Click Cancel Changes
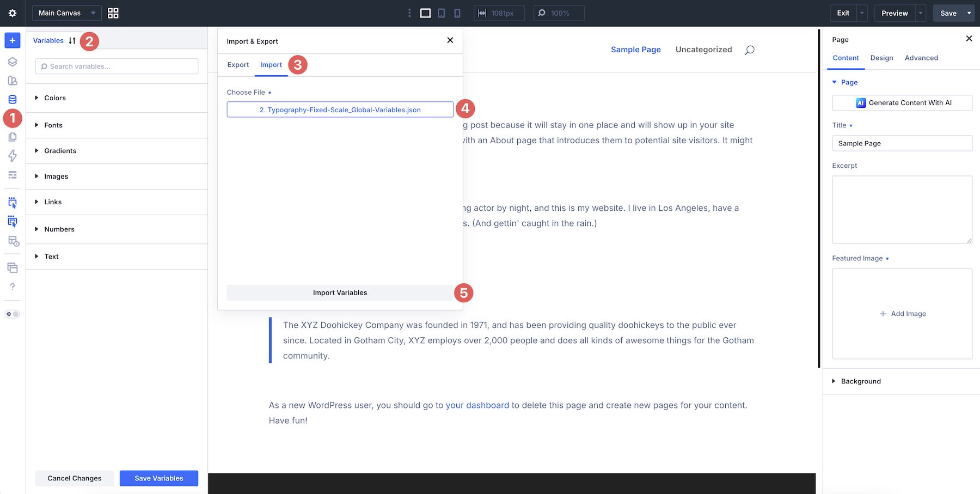Viewport: 980px width, 494px height. pyautogui.click(x=75, y=478)
